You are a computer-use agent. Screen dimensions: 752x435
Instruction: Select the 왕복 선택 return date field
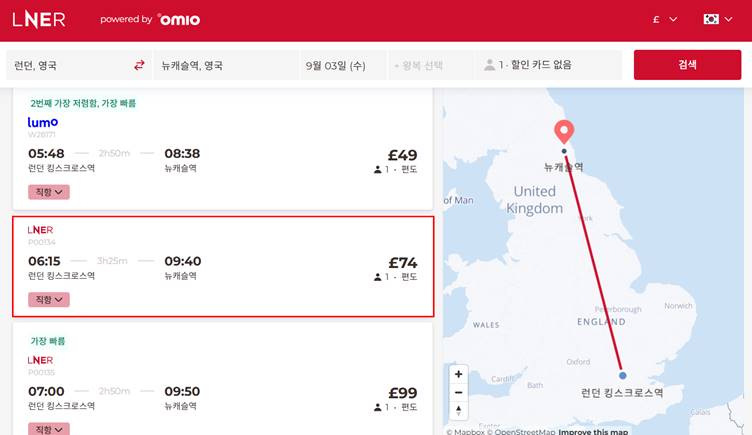pos(431,65)
